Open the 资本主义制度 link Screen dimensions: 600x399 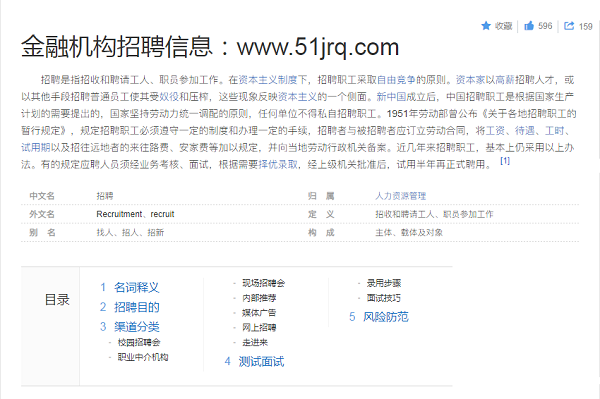click(267, 80)
